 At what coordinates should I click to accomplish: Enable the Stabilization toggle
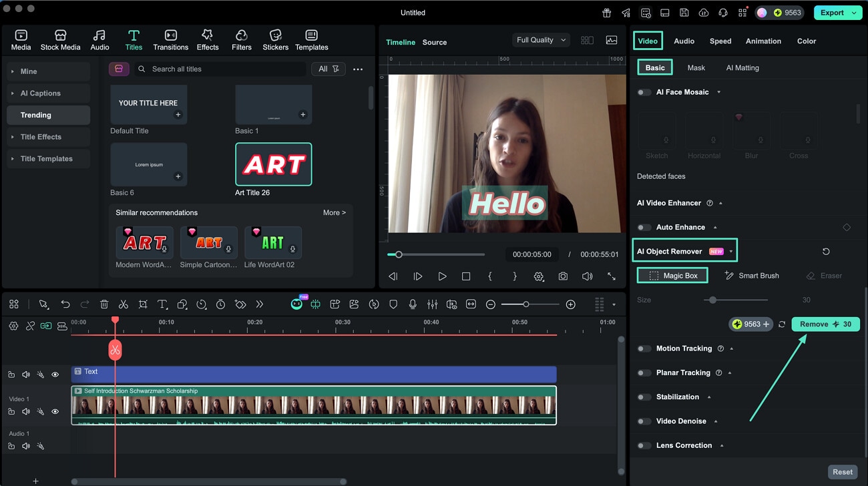tap(644, 397)
